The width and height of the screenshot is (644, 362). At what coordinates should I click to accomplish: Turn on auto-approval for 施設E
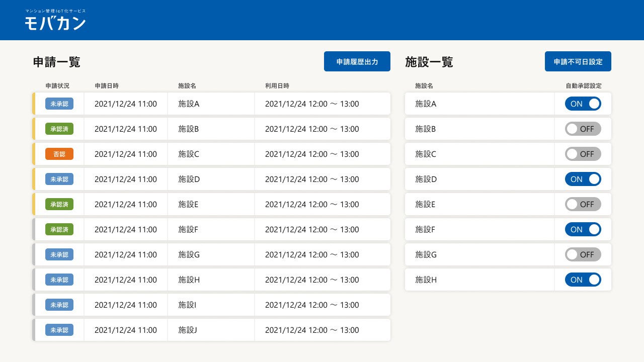pyautogui.click(x=583, y=204)
